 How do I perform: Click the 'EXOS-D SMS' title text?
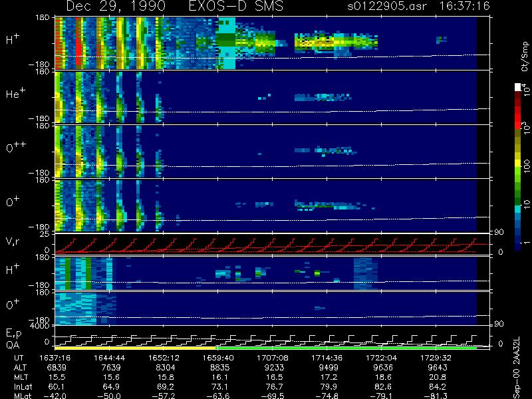[x=235, y=6]
